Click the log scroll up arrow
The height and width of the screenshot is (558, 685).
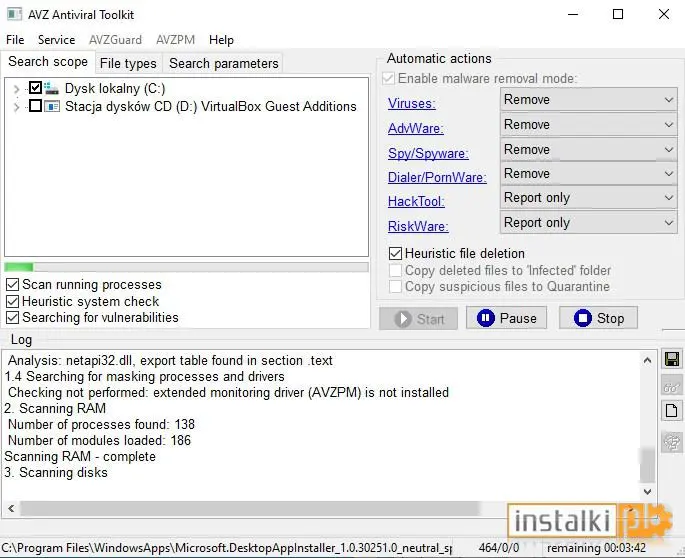pyautogui.click(x=647, y=360)
